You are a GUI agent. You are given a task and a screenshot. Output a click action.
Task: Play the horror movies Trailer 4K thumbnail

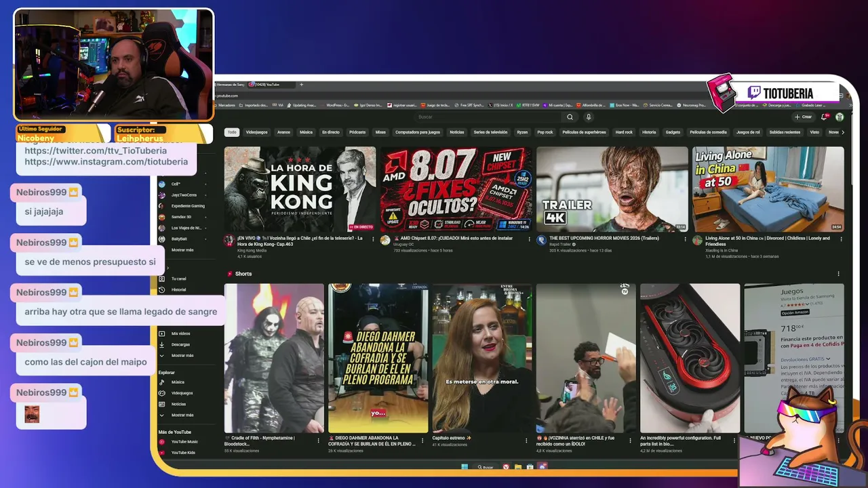[x=612, y=189]
